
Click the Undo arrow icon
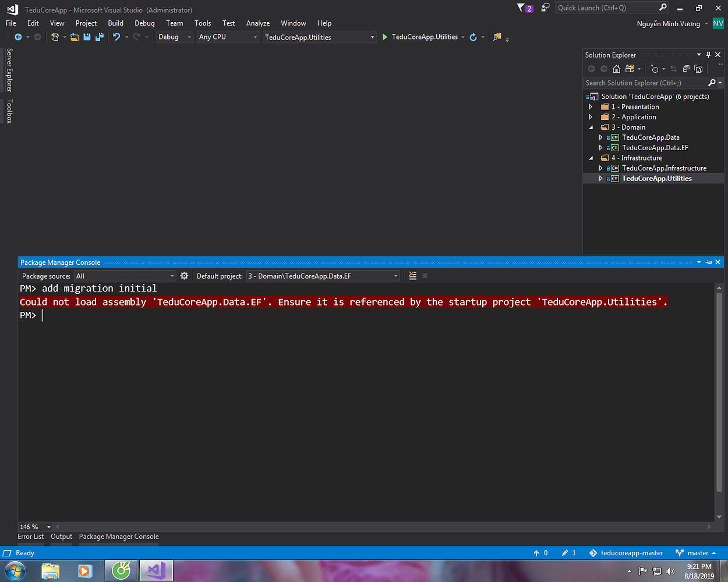click(116, 37)
